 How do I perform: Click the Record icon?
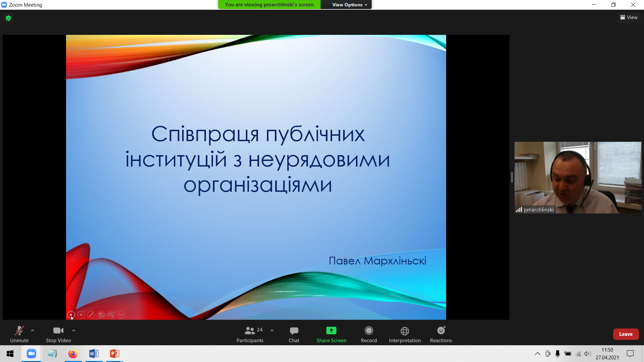pyautogui.click(x=369, y=331)
